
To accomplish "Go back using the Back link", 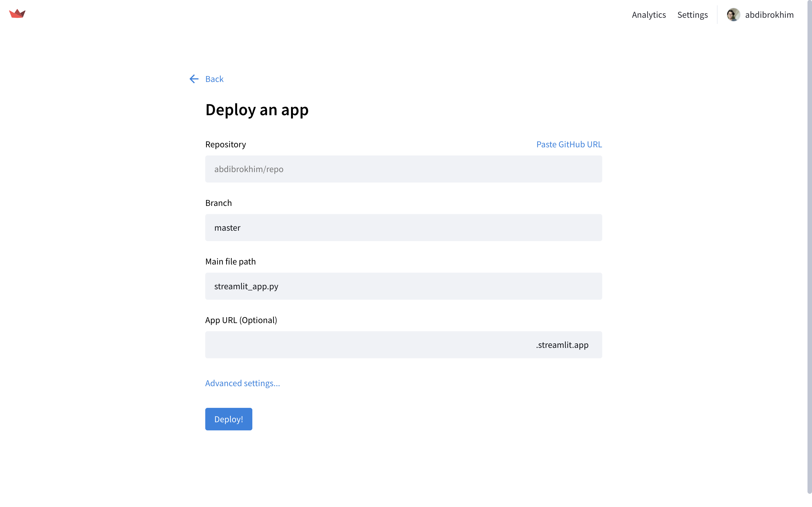I will (x=214, y=79).
